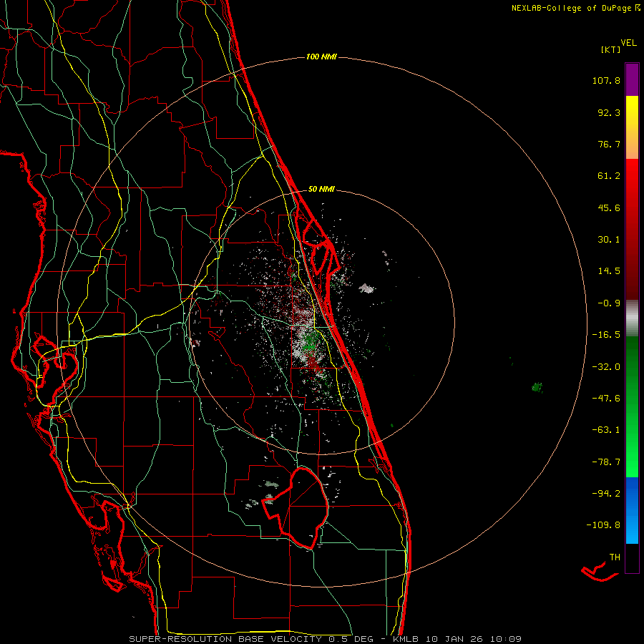Click the 92.3 velocity scale value

point(609,112)
